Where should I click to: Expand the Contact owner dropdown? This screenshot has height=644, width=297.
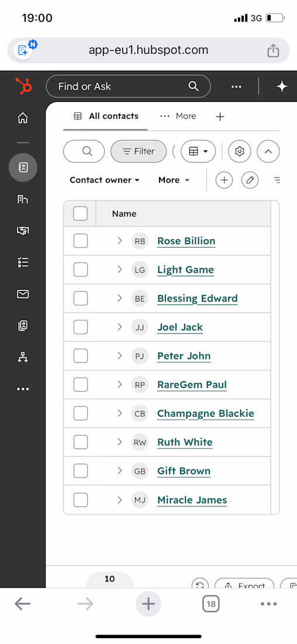(105, 180)
